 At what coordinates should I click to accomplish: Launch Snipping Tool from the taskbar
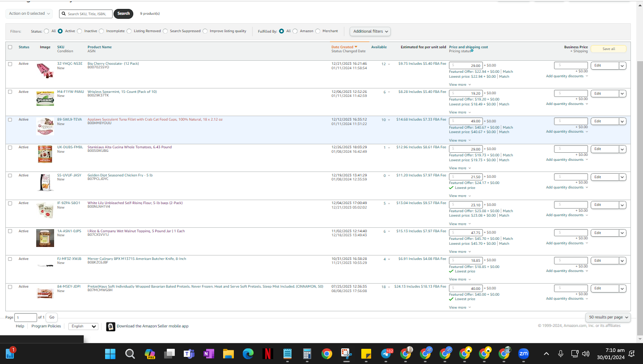(x=346, y=354)
